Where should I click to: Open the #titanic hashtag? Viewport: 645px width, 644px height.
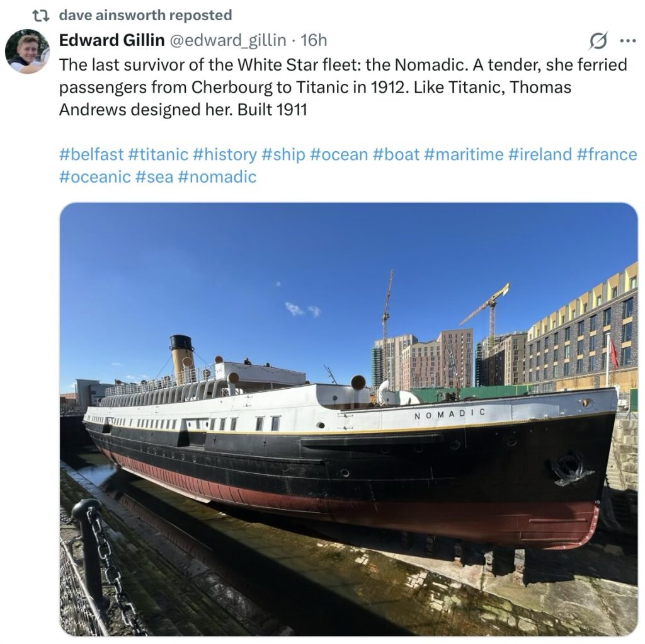158,155
